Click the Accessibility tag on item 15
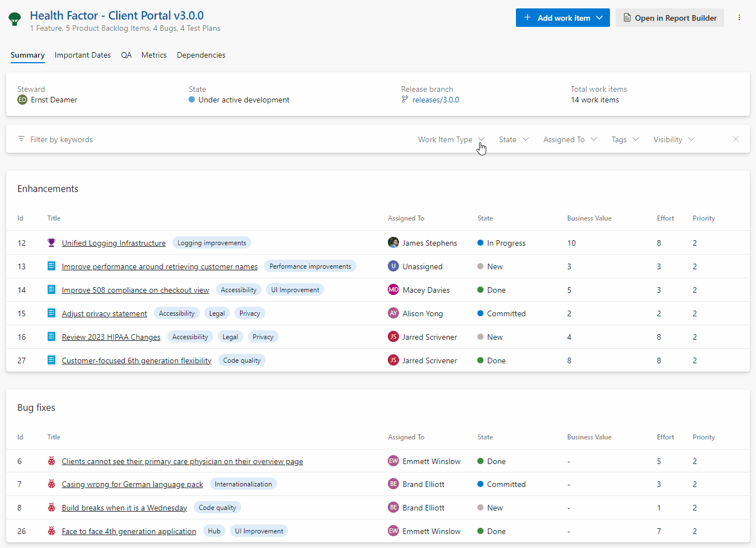 (176, 313)
